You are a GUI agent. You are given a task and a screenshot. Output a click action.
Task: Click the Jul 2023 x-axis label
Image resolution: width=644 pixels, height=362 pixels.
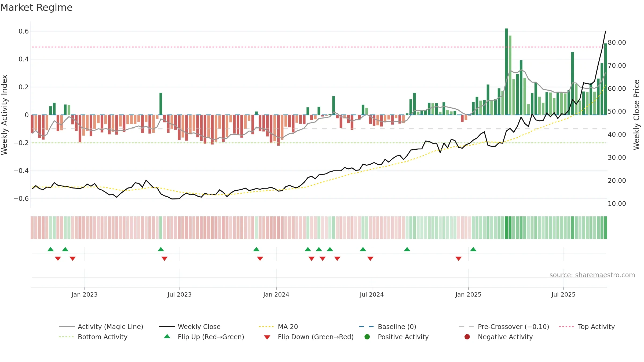[180, 295]
